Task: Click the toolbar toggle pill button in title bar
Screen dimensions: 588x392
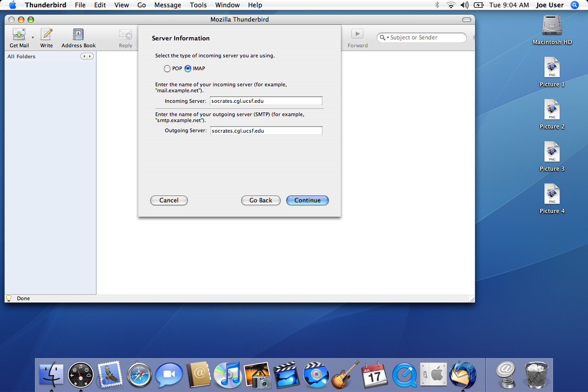Action: tap(467, 20)
